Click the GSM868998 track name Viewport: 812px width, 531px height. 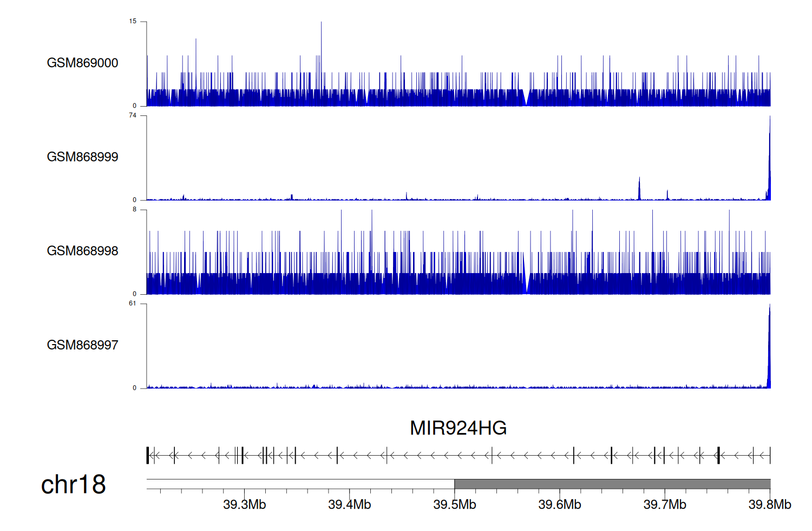click(82, 251)
